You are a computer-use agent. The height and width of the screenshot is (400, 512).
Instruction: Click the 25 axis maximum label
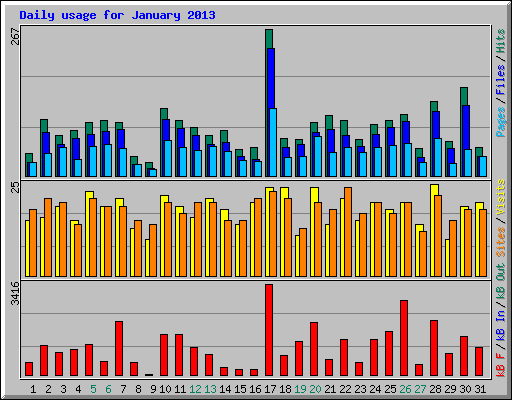15,187
